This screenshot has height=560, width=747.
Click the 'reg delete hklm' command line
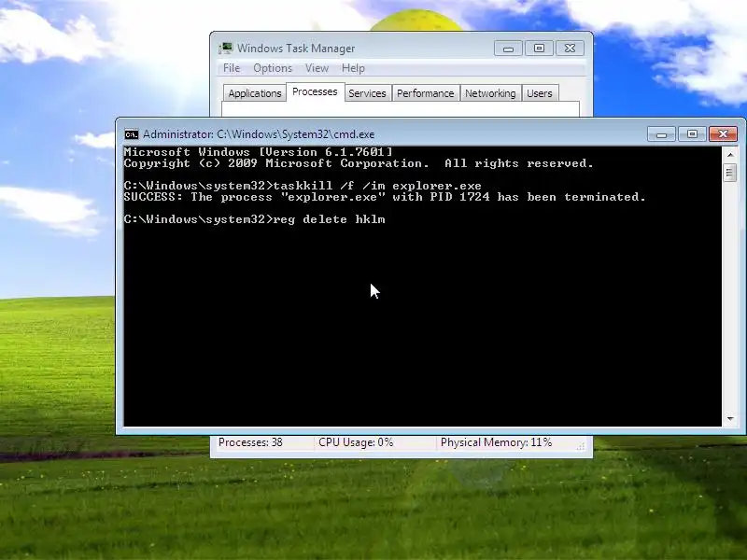(x=254, y=219)
